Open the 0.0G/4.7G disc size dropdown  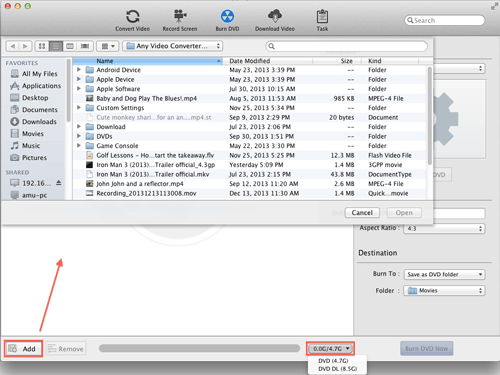click(330, 348)
